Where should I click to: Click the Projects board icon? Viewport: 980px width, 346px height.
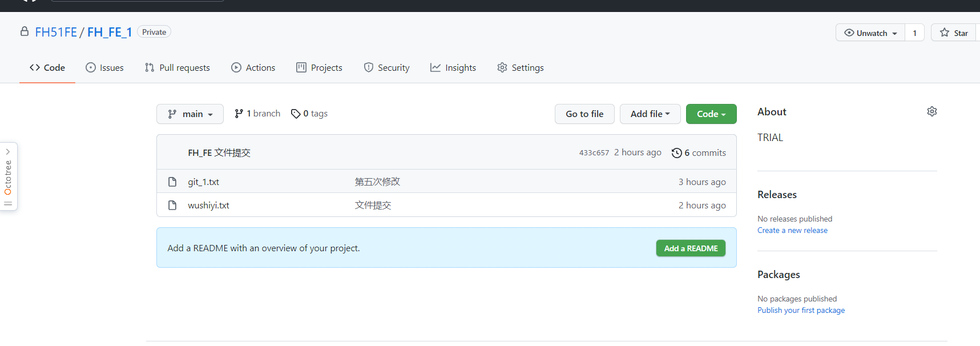point(301,67)
